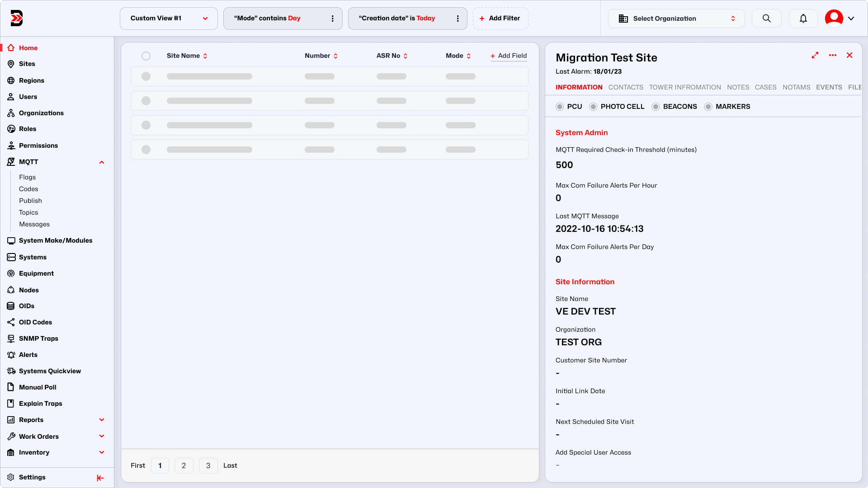Select the BEACONS radio button
The image size is (868, 488).
[656, 107]
